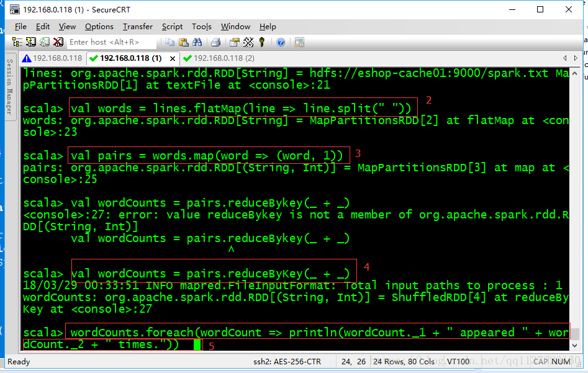Viewport: 588px width, 373px height.
Task: Click the 'CAP' indicator in status bar
Action: [x=540, y=362]
